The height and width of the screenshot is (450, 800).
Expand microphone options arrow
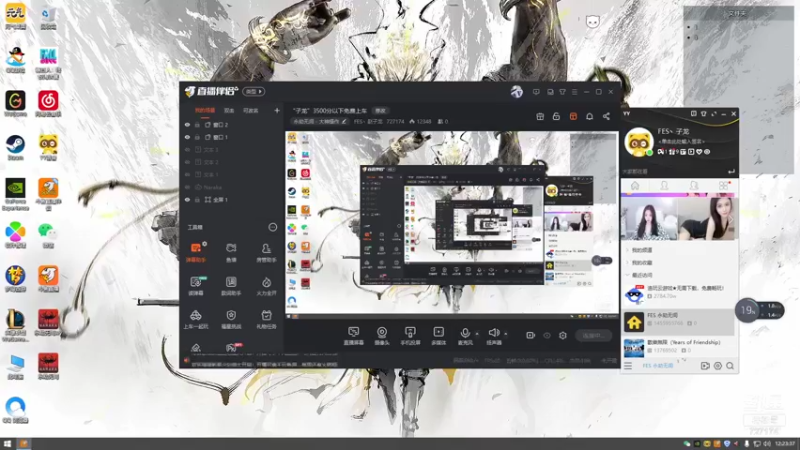pos(477,334)
